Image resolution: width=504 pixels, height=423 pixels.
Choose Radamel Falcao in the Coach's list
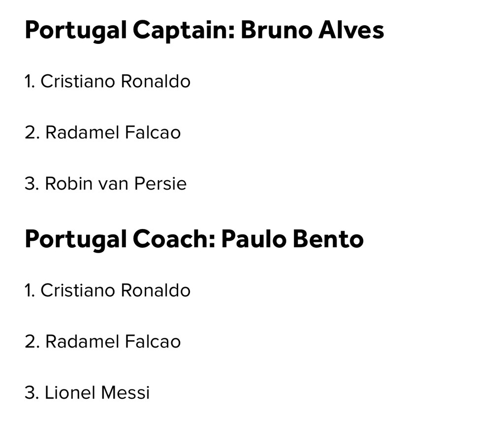click(113, 341)
